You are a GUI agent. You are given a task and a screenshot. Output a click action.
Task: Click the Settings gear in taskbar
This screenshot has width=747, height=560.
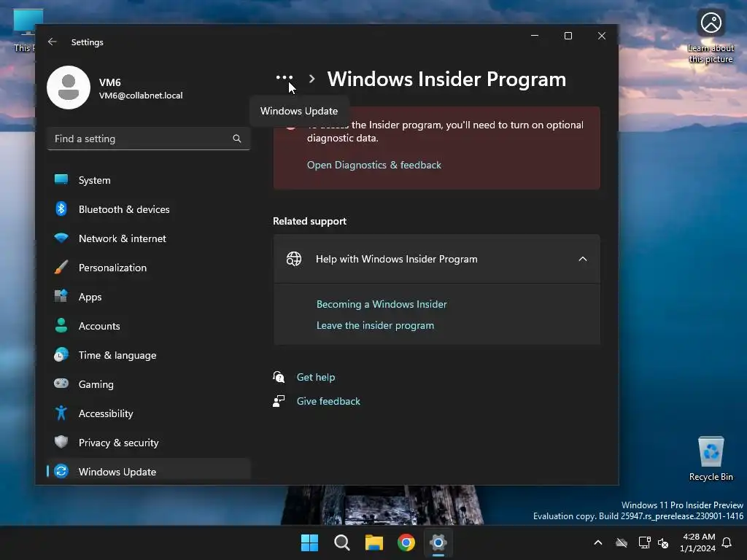pyautogui.click(x=438, y=542)
